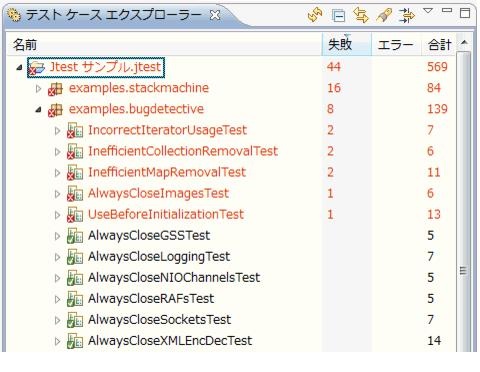
Task: Close the テスト ケース エクスプローラー tab
Action: pos(215,15)
